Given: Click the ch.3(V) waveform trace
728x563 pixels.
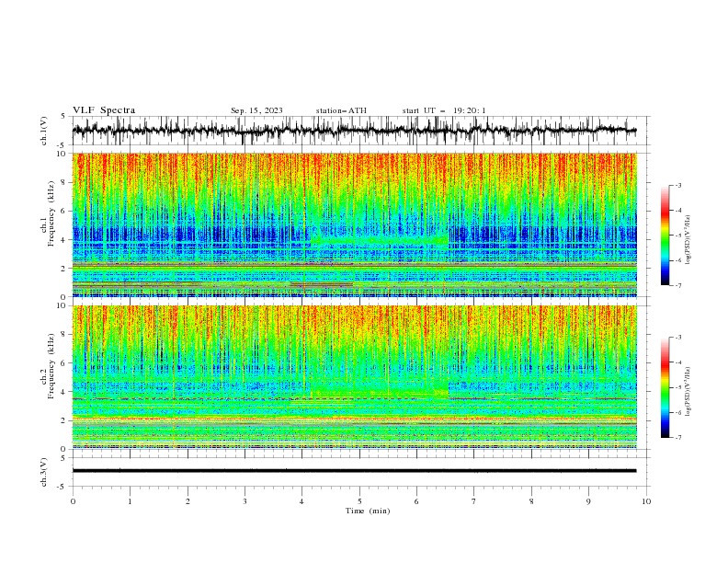Looking at the screenshot, I should coord(354,471).
